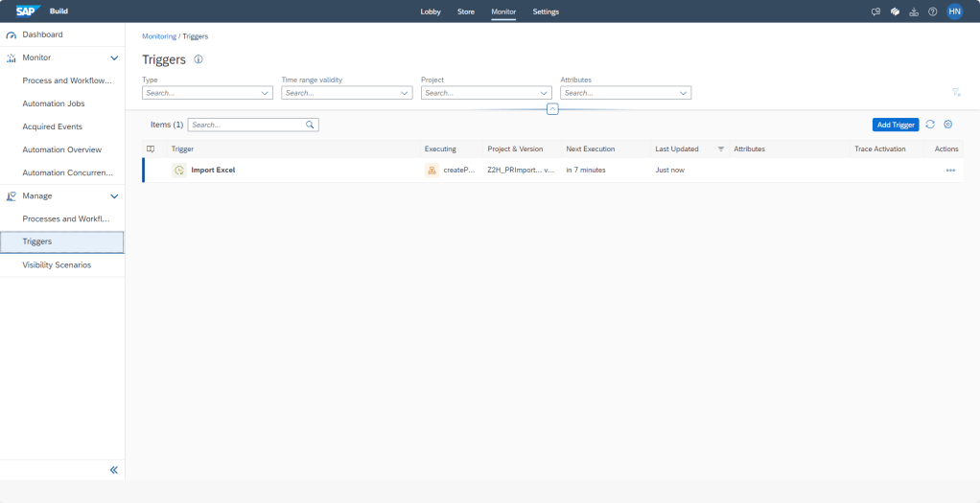Collapse the Monitor sidebar section
Screen dimensions: 980x503
pyautogui.click(x=114, y=58)
